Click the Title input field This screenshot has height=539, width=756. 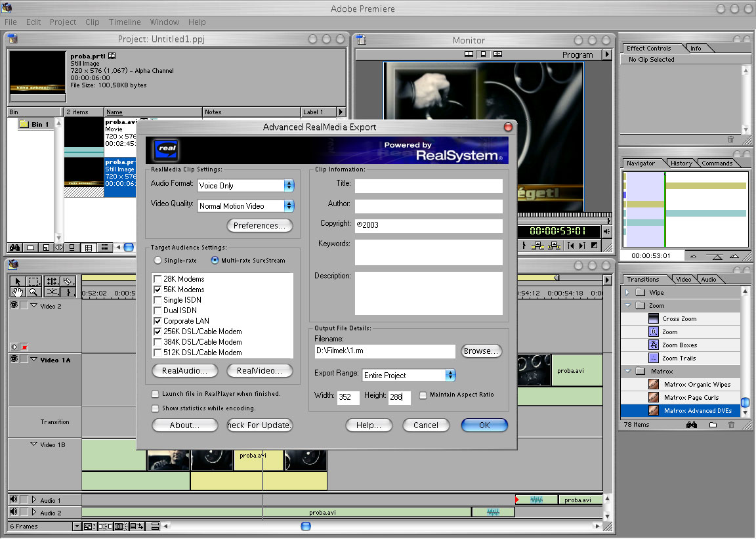click(x=429, y=186)
